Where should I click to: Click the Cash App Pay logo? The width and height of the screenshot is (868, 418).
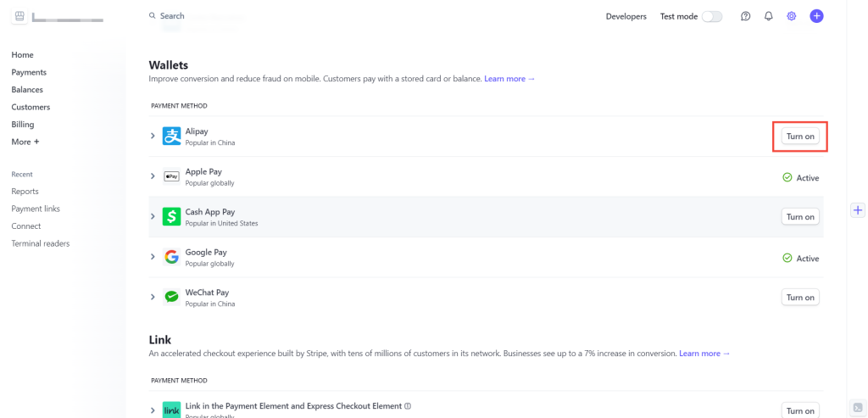(x=172, y=217)
